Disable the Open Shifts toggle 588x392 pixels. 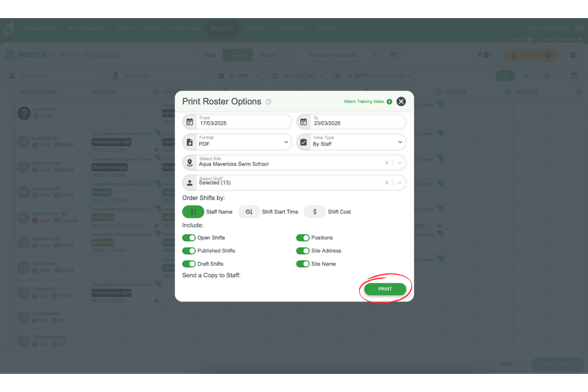pyautogui.click(x=189, y=237)
